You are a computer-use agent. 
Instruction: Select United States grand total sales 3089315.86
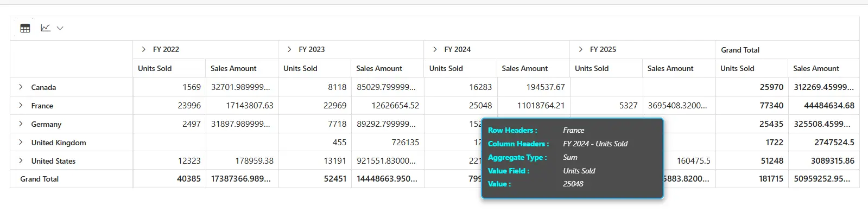click(823, 160)
